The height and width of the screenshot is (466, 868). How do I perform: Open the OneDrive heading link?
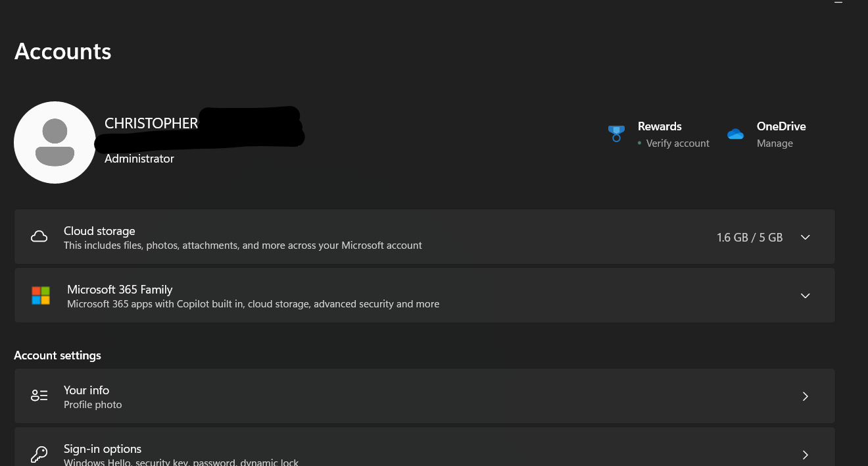point(781,126)
